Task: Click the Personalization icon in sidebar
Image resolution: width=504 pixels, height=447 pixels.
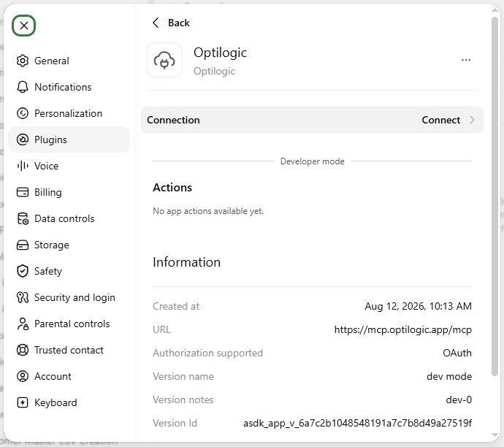Action: (23, 113)
